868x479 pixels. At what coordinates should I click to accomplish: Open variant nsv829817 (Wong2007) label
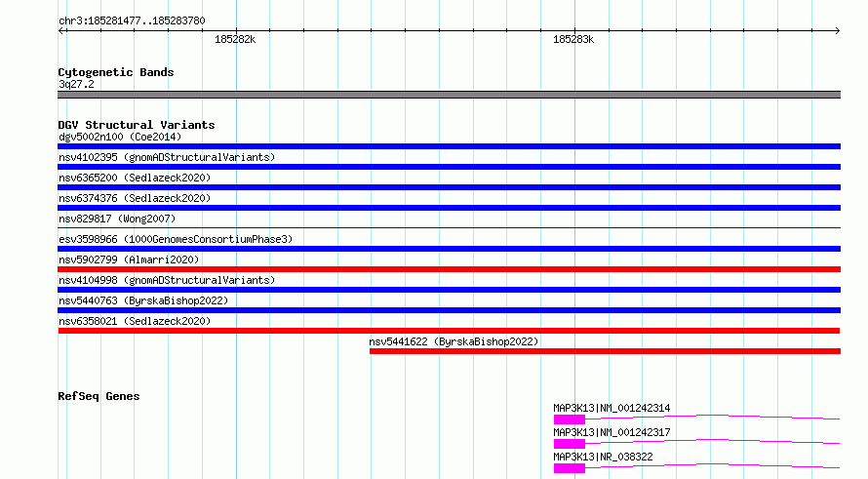(117, 219)
